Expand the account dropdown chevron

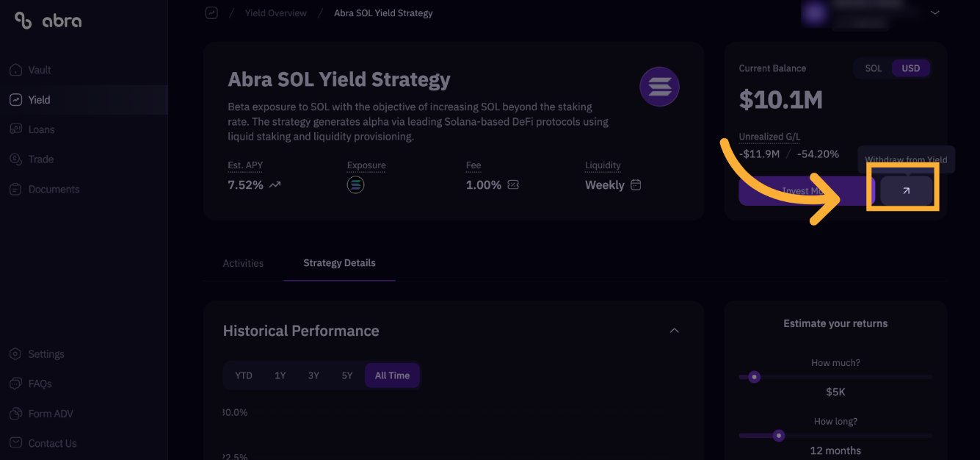pos(934,12)
